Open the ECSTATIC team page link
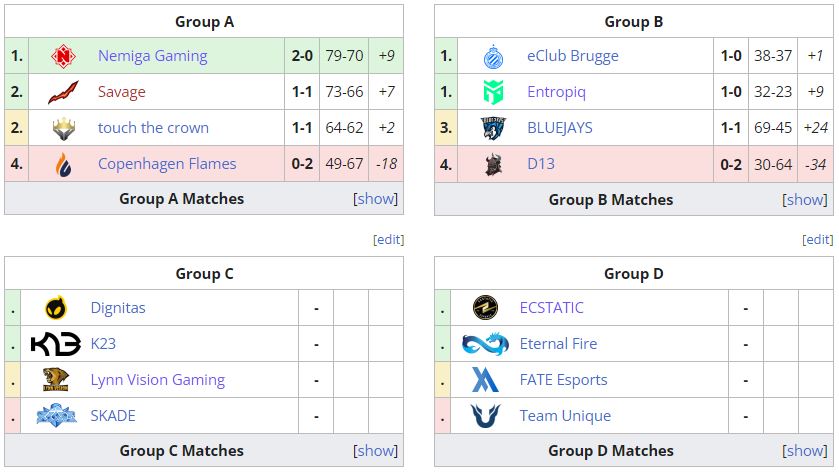Viewport: 839px width, 472px height. coord(551,308)
